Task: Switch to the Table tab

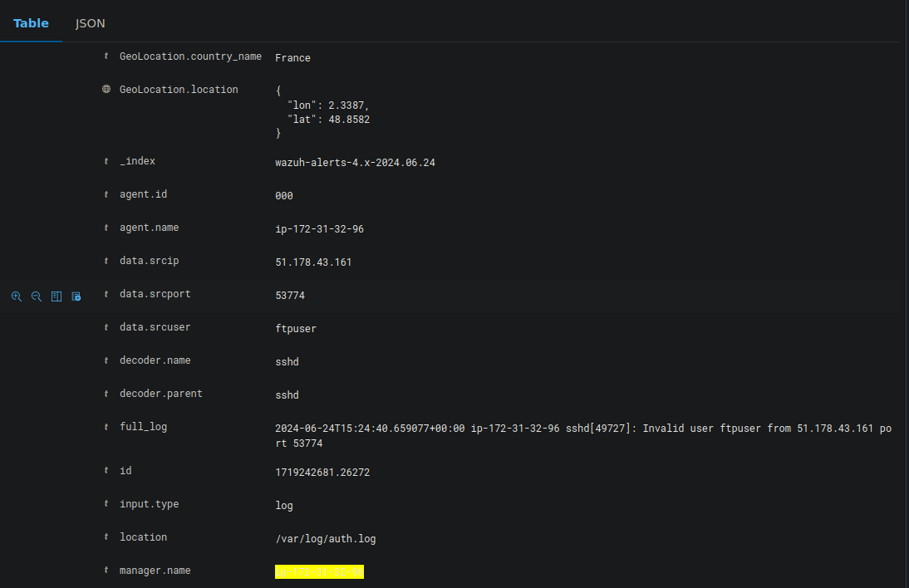Action: coord(31,23)
